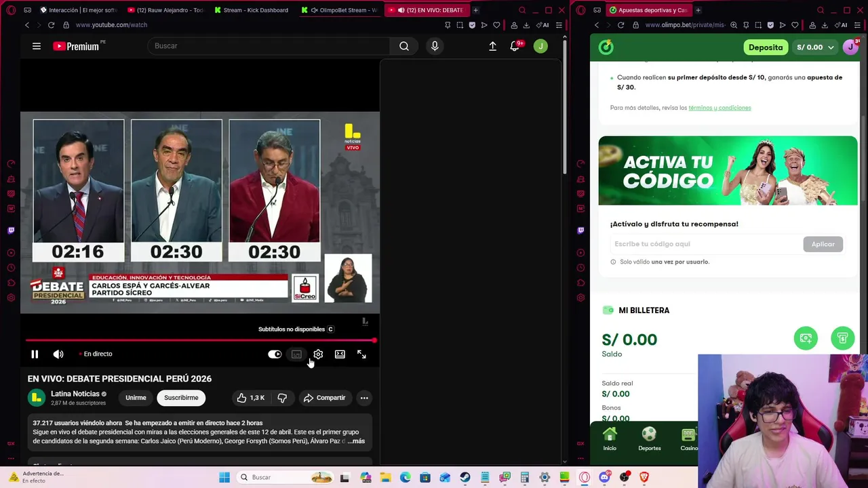The width and height of the screenshot is (868, 488).
Task: Pause the YouTube live stream
Action: pyautogui.click(x=35, y=354)
